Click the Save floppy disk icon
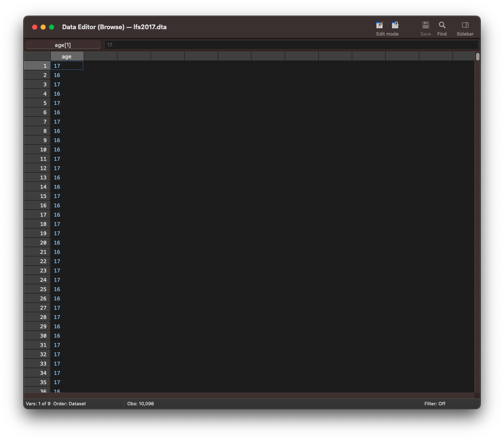 [x=425, y=25]
